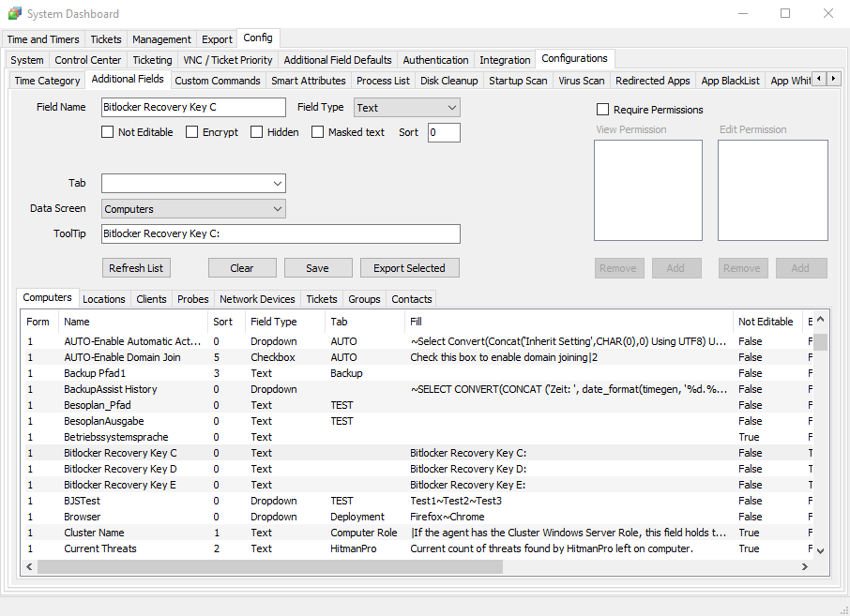Toggle the Encrypt checkbox

pyautogui.click(x=191, y=132)
